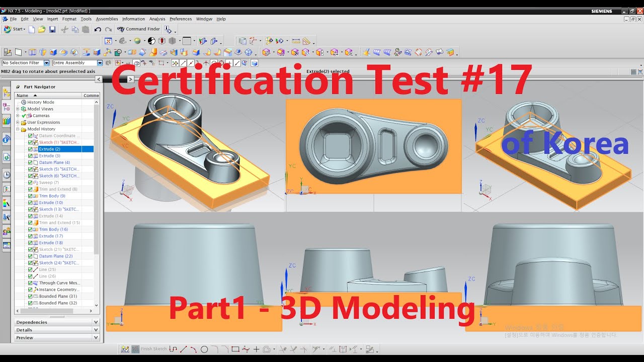Toggle checkbox for Sweep (7)
644x362 pixels.
30,183
